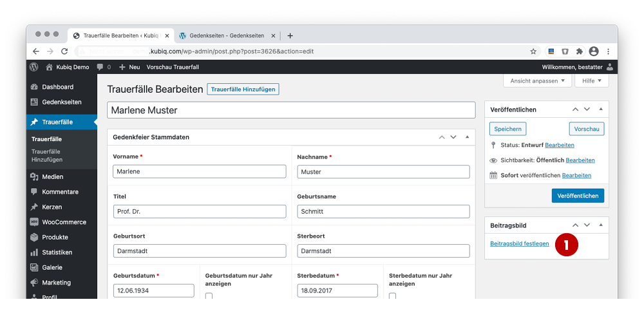Click the Beitragsbild festlegen link
Image resolution: width=644 pixels, height=322 pixels.
pos(519,244)
